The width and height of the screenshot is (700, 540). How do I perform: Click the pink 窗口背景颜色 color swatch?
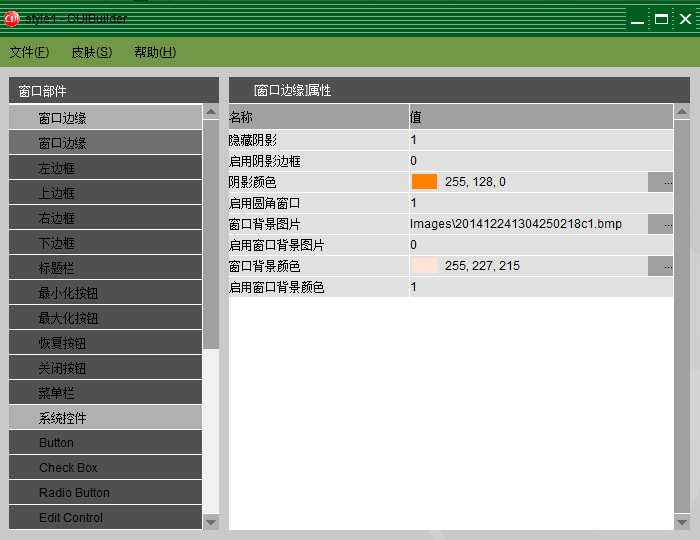[424, 266]
